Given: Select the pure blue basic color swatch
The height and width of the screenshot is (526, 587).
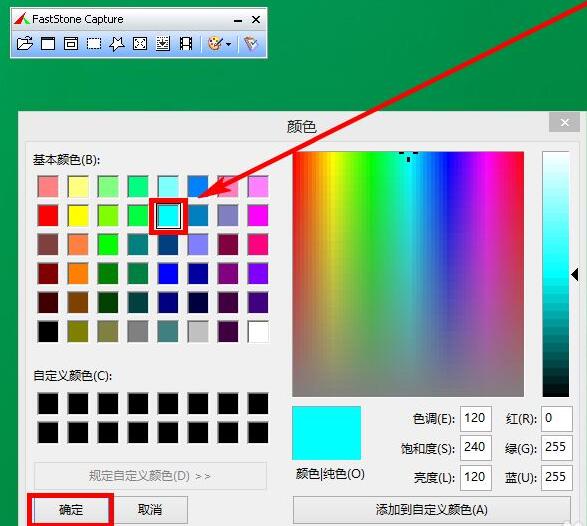Looking at the screenshot, I should click(x=168, y=274).
